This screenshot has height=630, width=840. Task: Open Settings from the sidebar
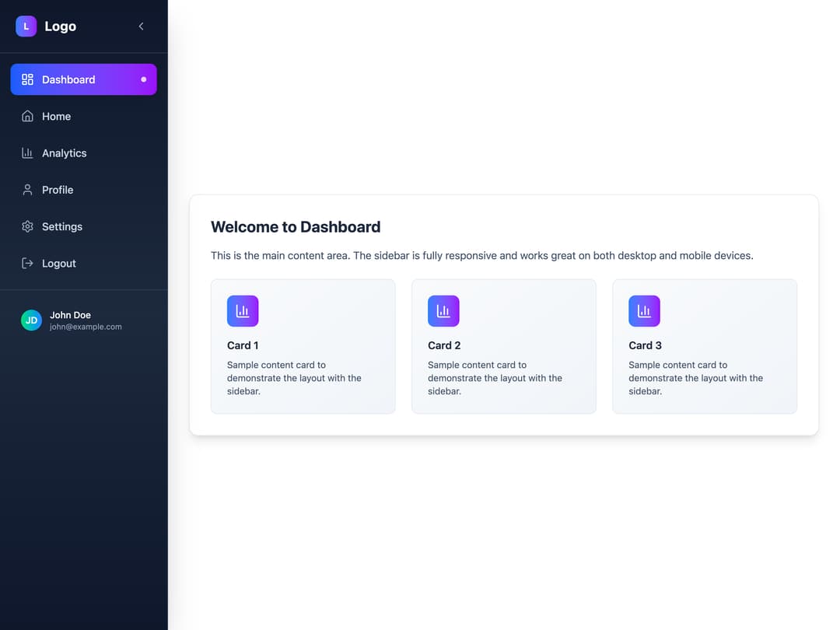pos(83,226)
